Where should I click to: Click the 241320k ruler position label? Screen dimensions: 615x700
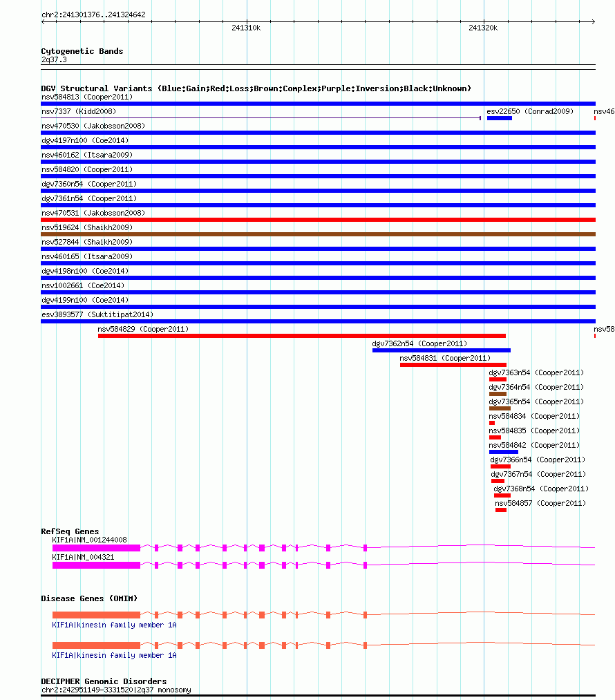point(483,28)
